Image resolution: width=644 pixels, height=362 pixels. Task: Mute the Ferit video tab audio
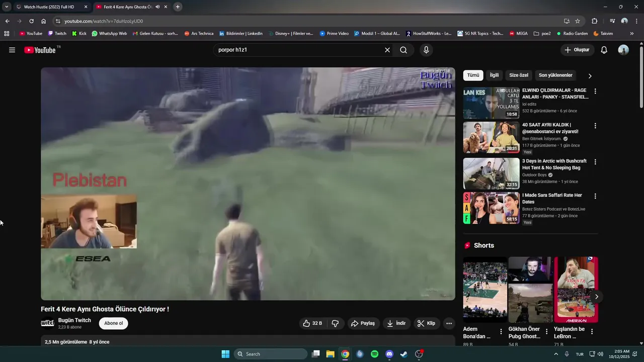[x=157, y=7]
